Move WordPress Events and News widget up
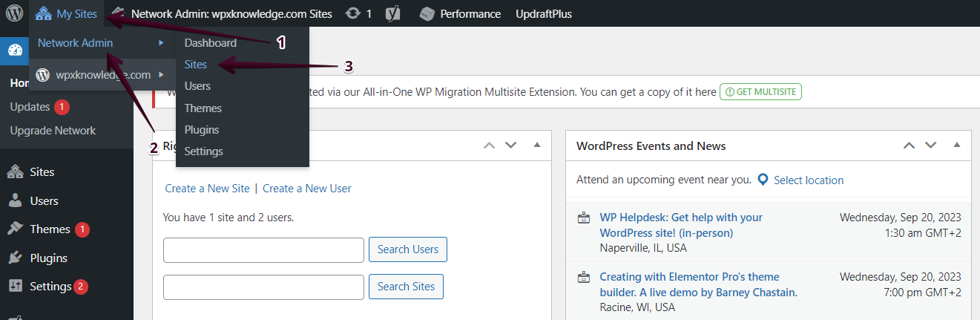 [909, 146]
